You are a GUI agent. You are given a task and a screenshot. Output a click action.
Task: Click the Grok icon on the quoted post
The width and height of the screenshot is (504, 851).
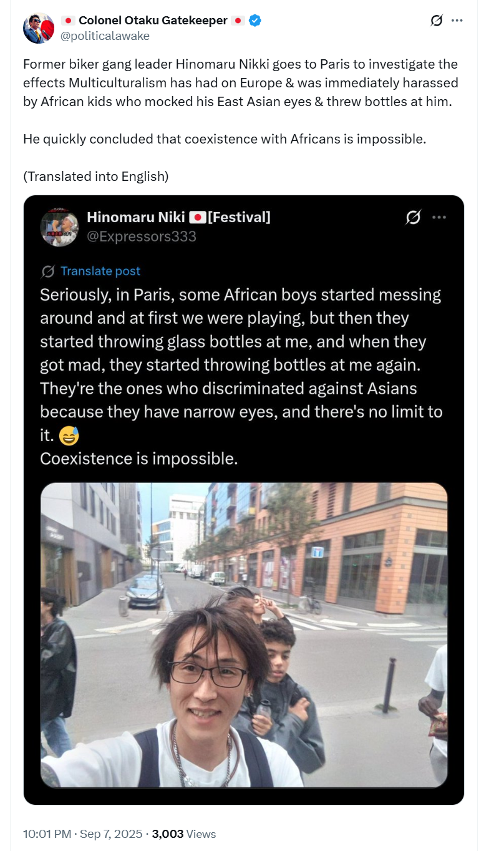tap(413, 217)
